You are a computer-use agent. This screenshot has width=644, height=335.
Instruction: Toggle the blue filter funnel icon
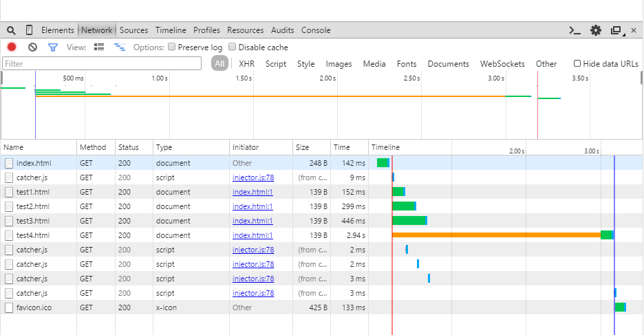point(53,47)
